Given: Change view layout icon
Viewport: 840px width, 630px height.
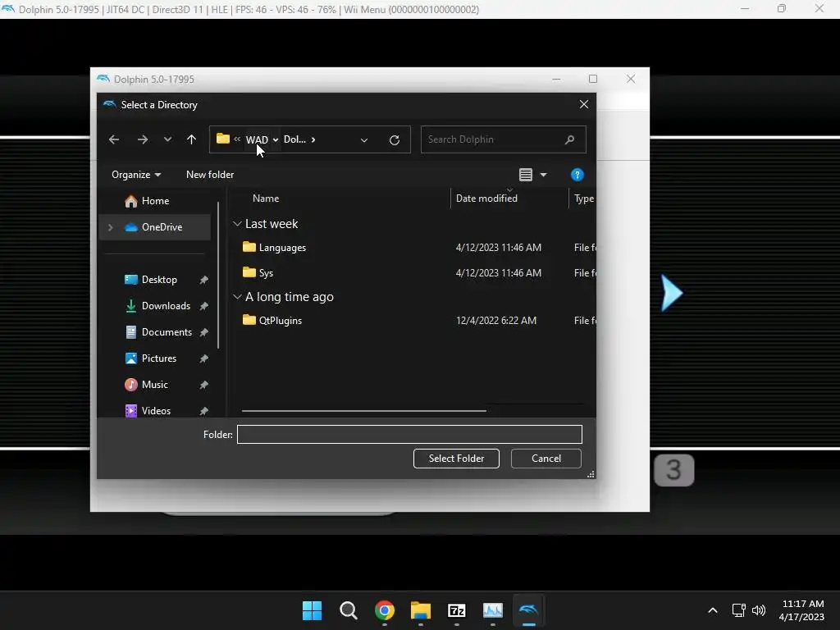Looking at the screenshot, I should coord(526,175).
